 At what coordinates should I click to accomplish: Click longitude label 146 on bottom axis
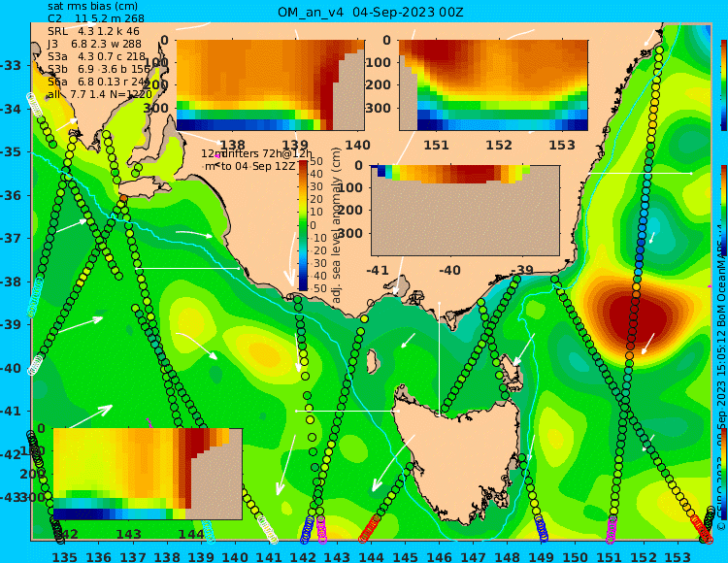pos(439,556)
